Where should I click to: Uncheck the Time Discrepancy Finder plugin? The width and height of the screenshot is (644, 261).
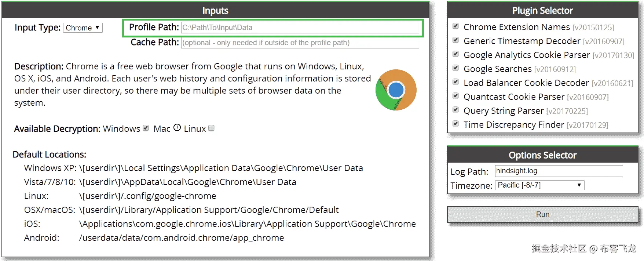click(455, 124)
